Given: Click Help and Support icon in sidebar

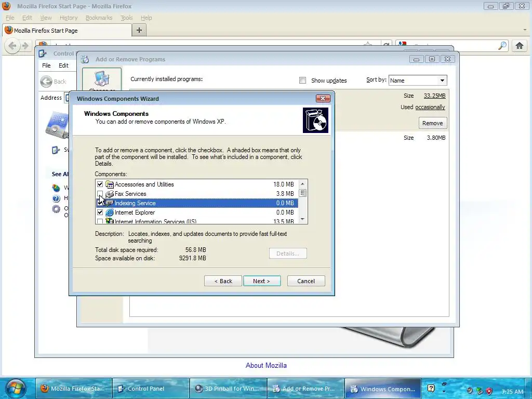Looking at the screenshot, I should click(56, 198).
